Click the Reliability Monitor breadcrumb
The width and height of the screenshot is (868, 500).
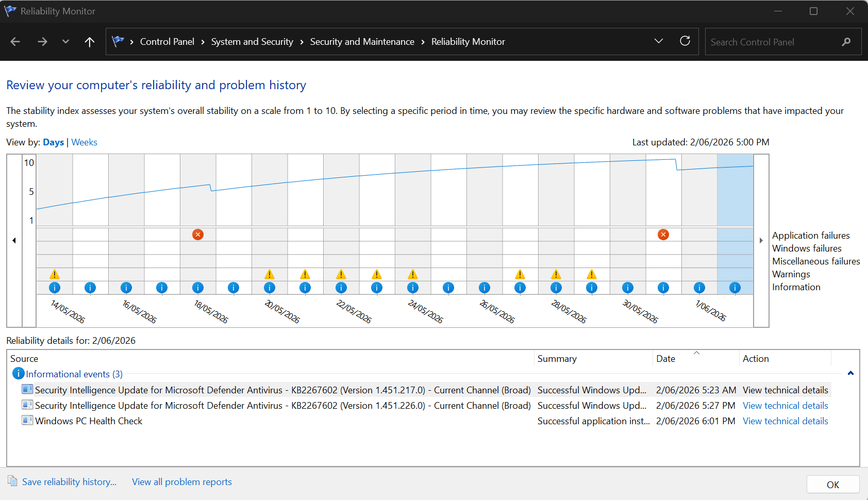468,42
